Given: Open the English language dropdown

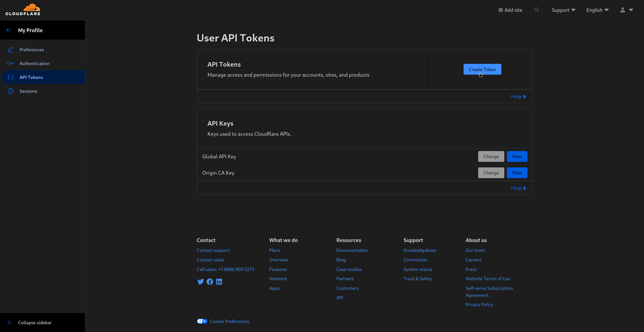Looking at the screenshot, I should click(x=597, y=10).
